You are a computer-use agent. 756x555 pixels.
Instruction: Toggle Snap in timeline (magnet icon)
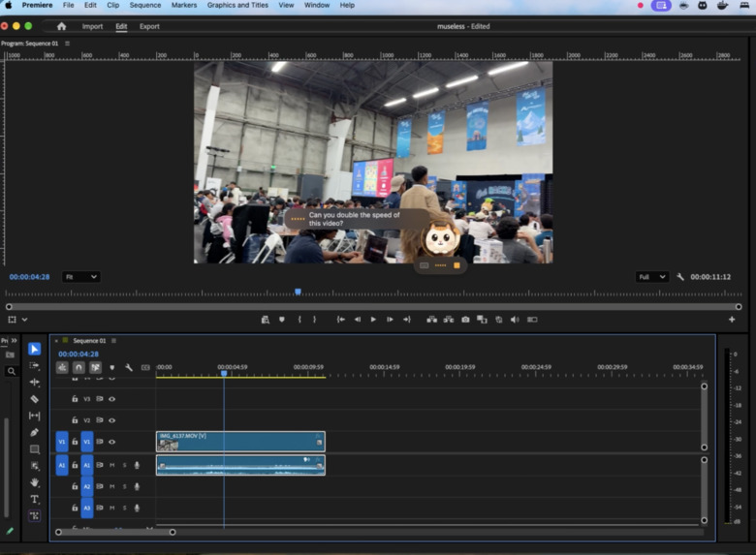click(79, 368)
